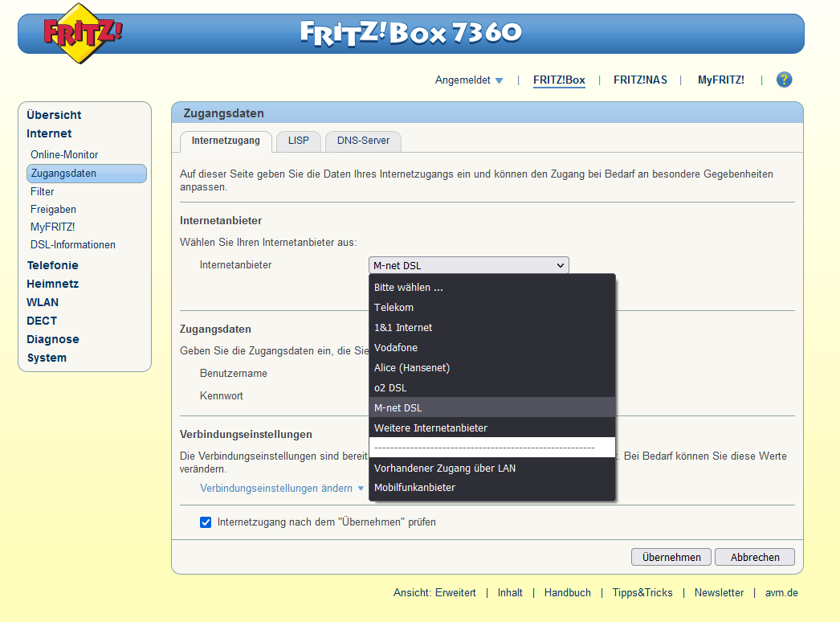The width and height of the screenshot is (840, 622).
Task: Open the MyFRITZ! top navigation link
Action: click(x=720, y=80)
